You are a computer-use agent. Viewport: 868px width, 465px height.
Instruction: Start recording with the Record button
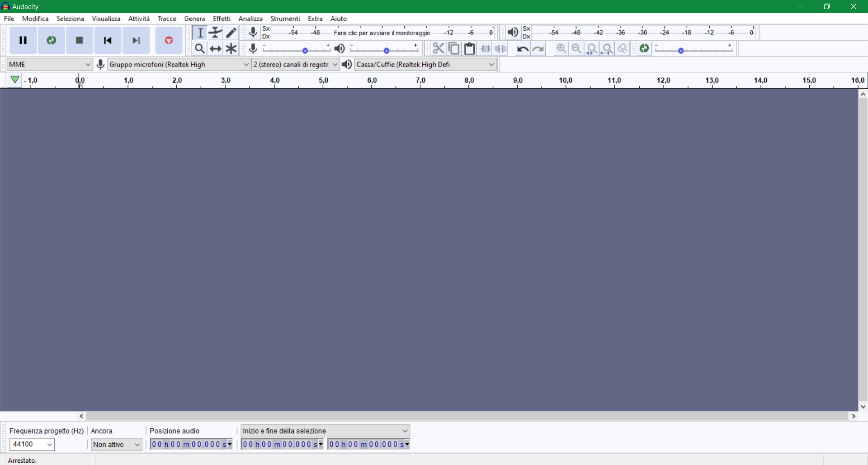point(169,40)
